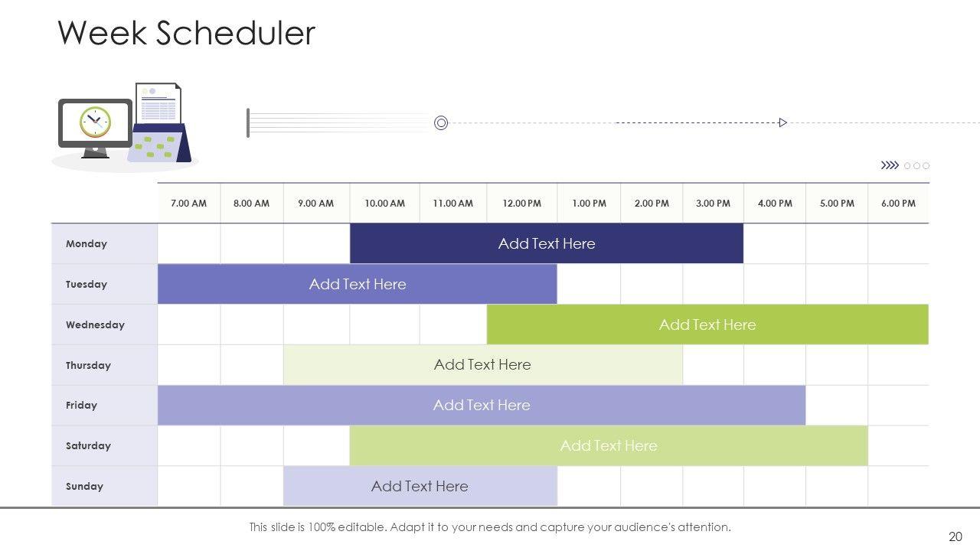Click the Week Scheduler title text
Image resolution: width=980 pixels, height=551 pixels.
(x=187, y=33)
